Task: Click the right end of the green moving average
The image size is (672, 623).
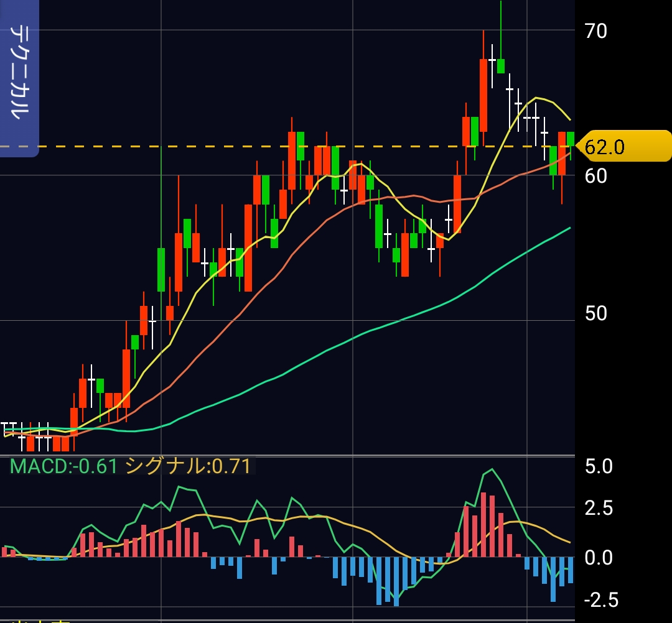Action: [569, 229]
